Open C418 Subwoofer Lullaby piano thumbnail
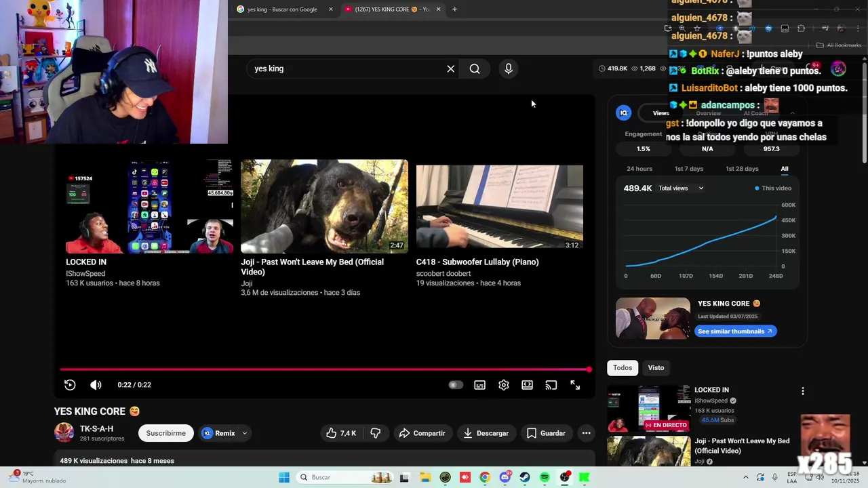The image size is (868, 488). click(x=499, y=207)
